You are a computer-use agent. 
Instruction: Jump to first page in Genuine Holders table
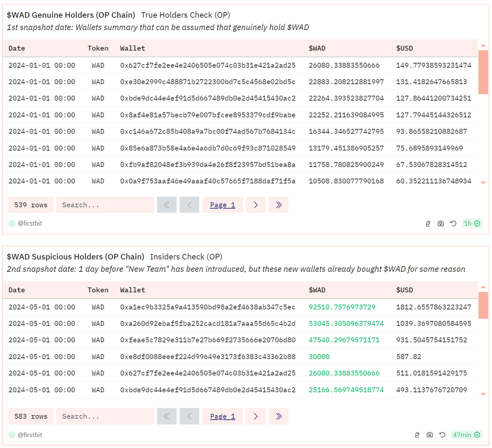click(x=167, y=205)
